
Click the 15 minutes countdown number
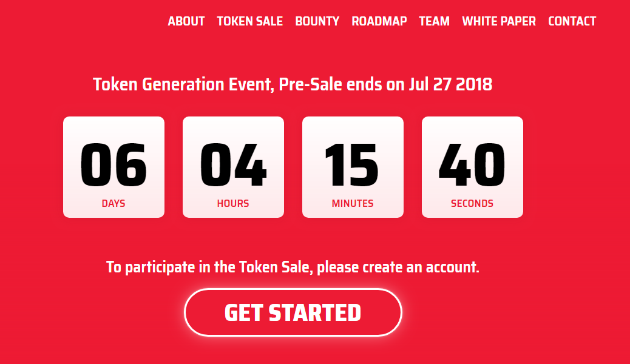[x=352, y=165]
